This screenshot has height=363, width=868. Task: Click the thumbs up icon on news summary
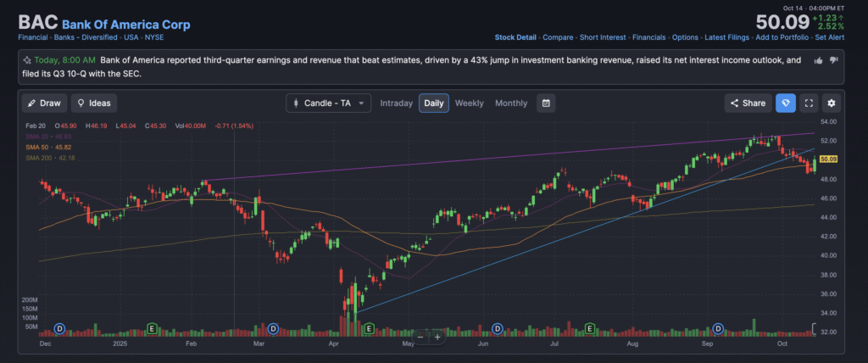[x=818, y=60]
